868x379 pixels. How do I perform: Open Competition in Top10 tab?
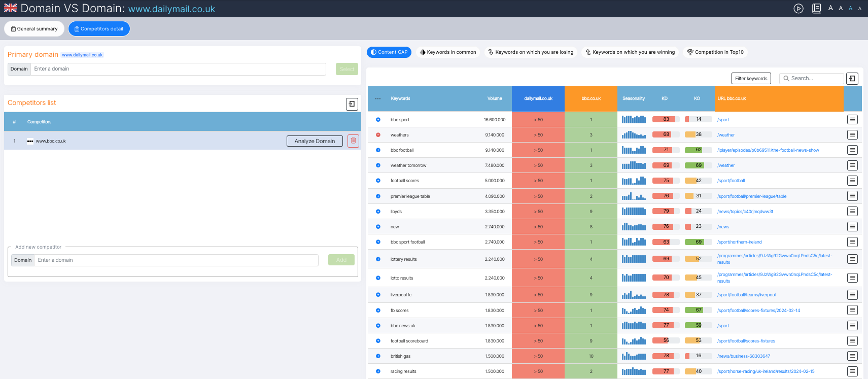coord(715,52)
